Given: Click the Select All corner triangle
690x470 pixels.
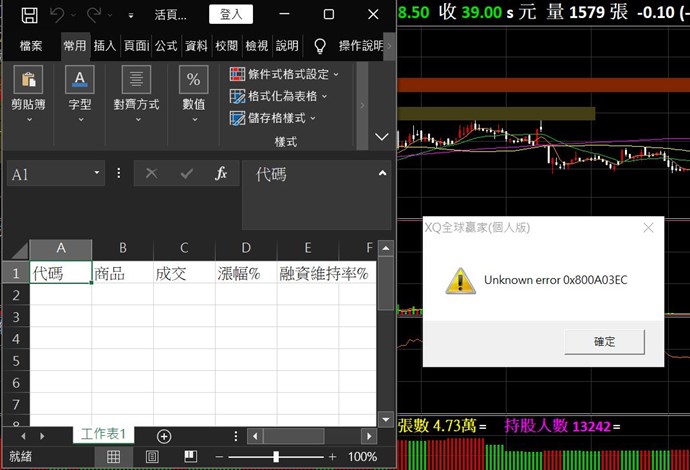Looking at the screenshot, I should coord(19,250).
